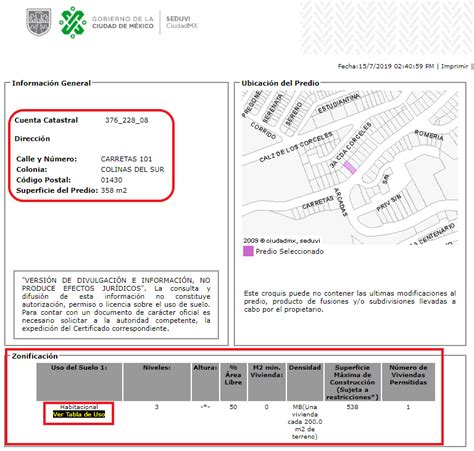This screenshot has height=451, width=474.
Task: Click the Imprimir link
Action: click(x=455, y=66)
